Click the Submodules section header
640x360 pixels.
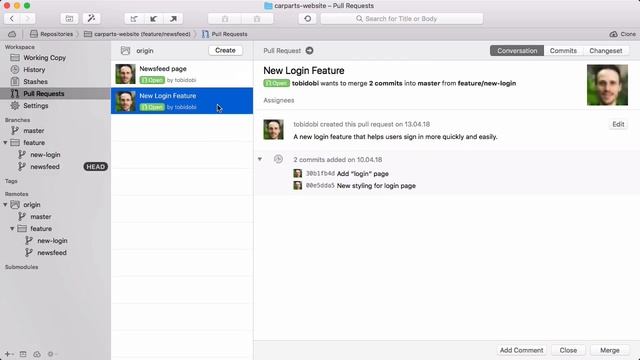click(x=21, y=267)
